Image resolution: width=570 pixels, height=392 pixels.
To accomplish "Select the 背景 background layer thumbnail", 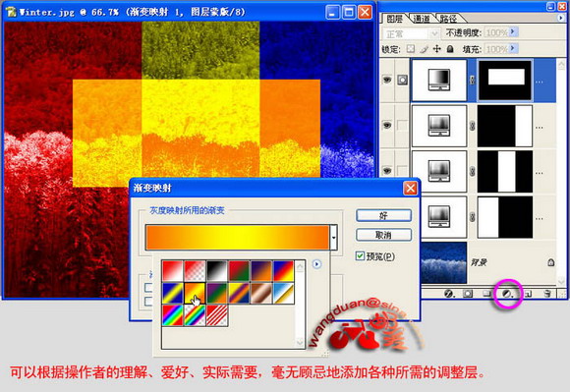I will pos(444,262).
